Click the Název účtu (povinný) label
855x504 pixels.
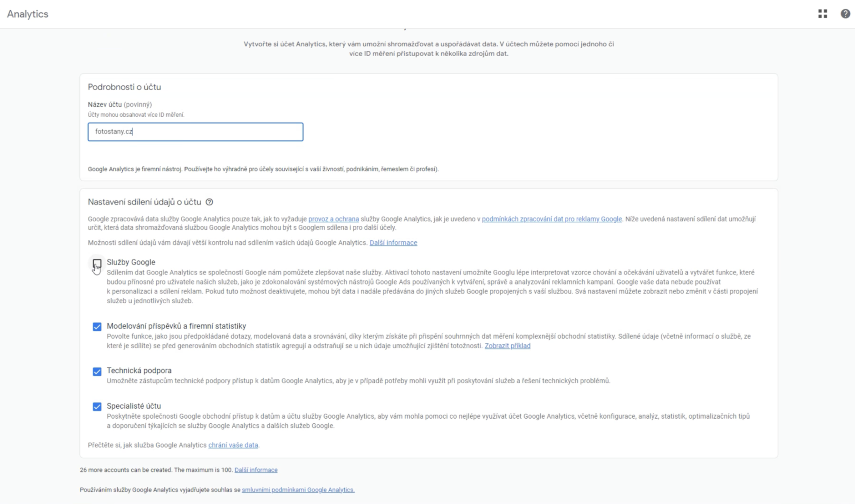pos(120,105)
